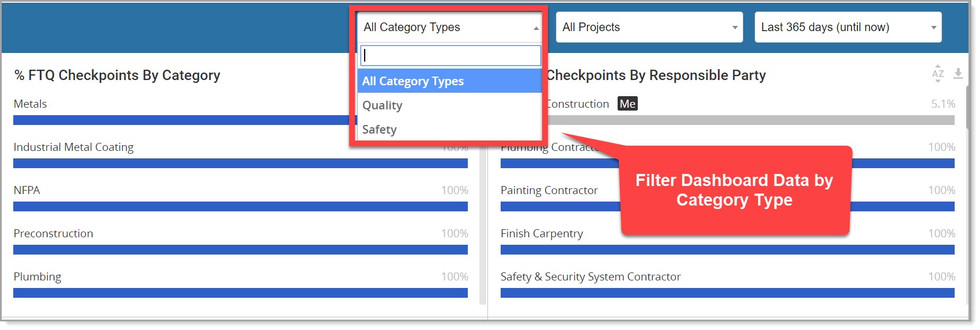
Task: Click the Painting Contractor row label
Action: 549,190
